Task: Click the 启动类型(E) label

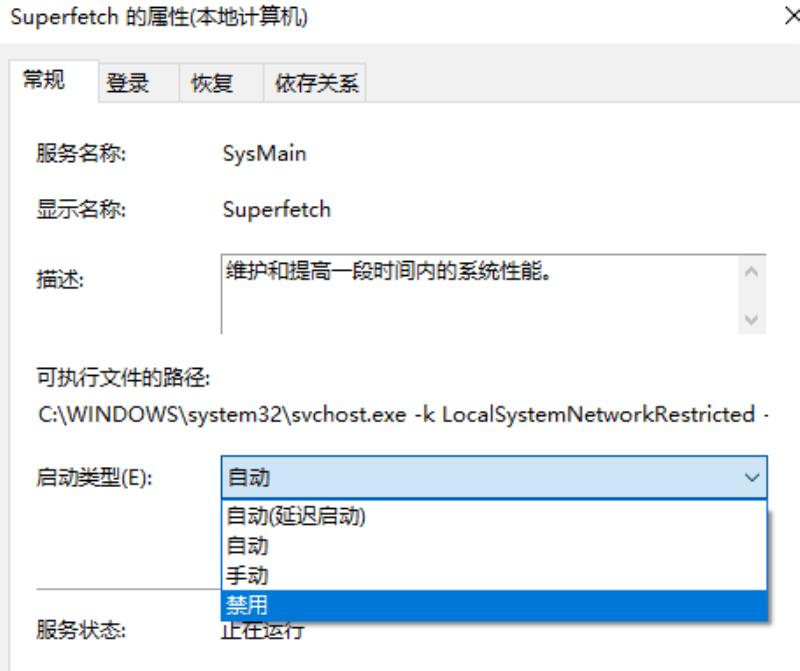Action: (94, 478)
